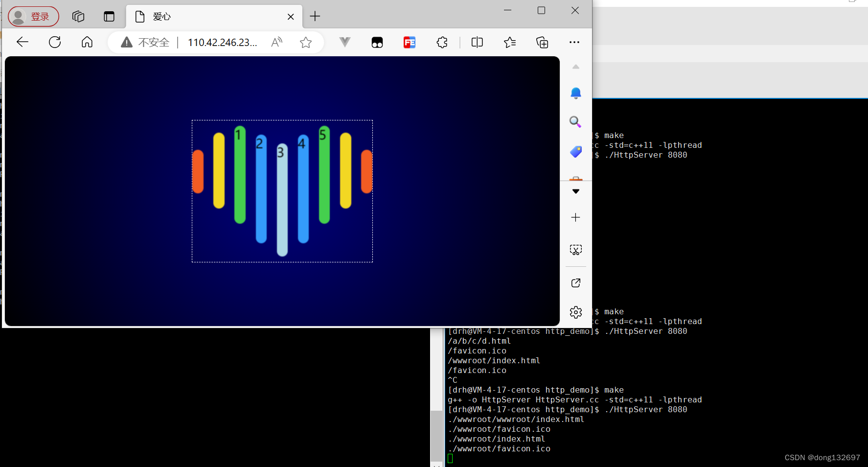This screenshot has width=868, height=467.
Task: Open the sidebar shopping tag icon
Action: point(576,152)
